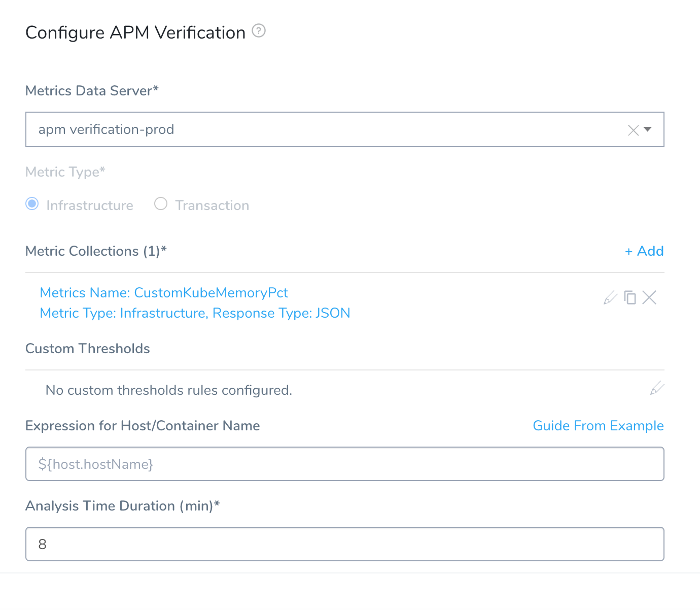Duplicate the CustomKubeMemoryPct metric collection
The image size is (700, 610).
(630, 297)
